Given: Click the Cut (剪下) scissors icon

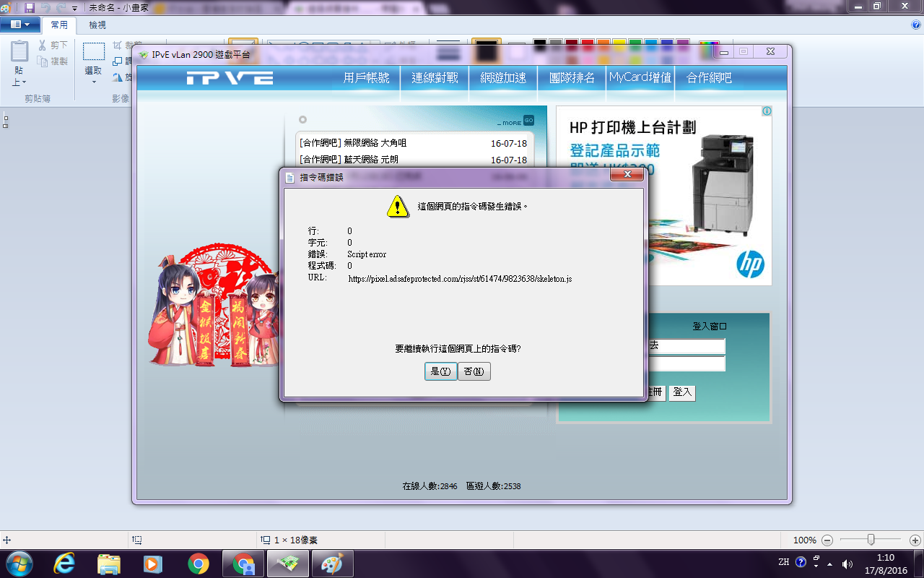Looking at the screenshot, I should (x=43, y=46).
